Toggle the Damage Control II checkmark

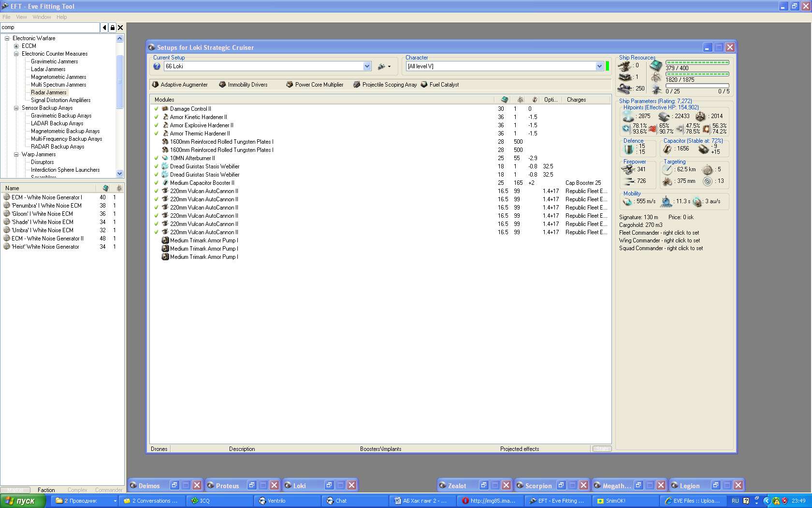click(x=156, y=109)
